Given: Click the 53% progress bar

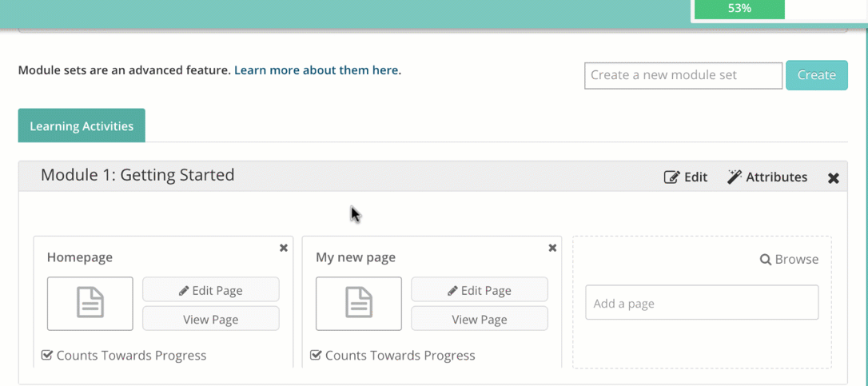Looking at the screenshot, I should click(739, 8).
